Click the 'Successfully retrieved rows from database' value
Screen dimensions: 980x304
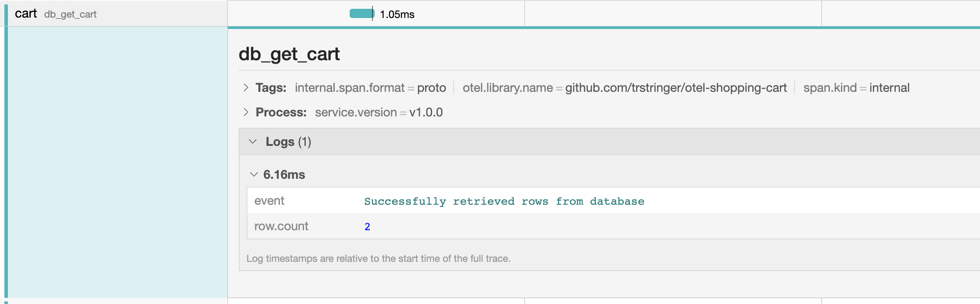click(504, 201)
